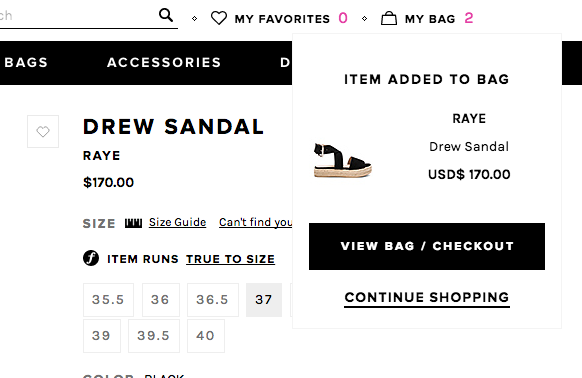
Task: Click the search magnifier icon
Action: (166, 15)
